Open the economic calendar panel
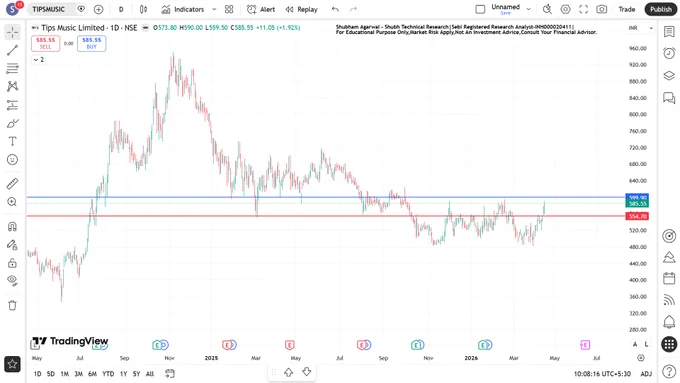Viewport: 680px width, 383px height. click(x=669, y=278)
